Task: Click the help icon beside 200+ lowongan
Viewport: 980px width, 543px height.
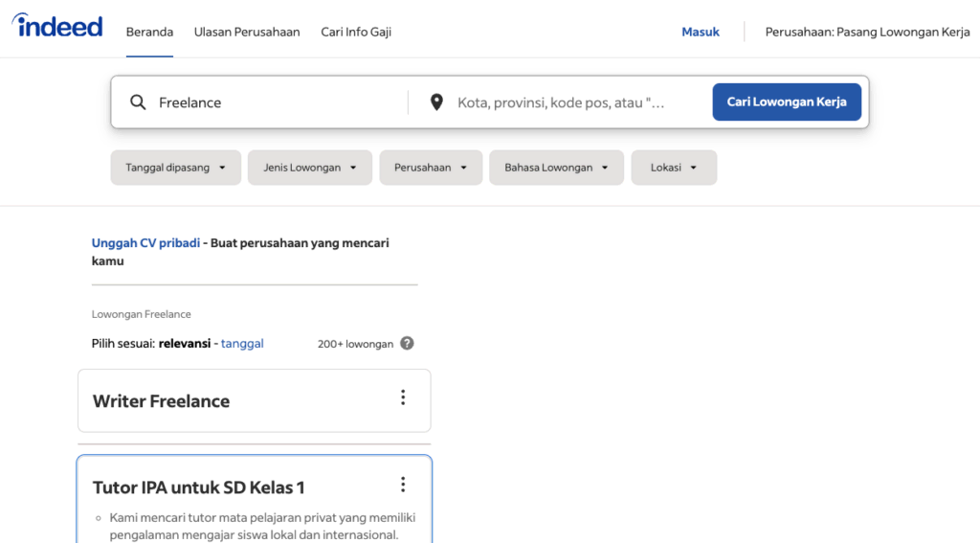Action: coord(407,343)
